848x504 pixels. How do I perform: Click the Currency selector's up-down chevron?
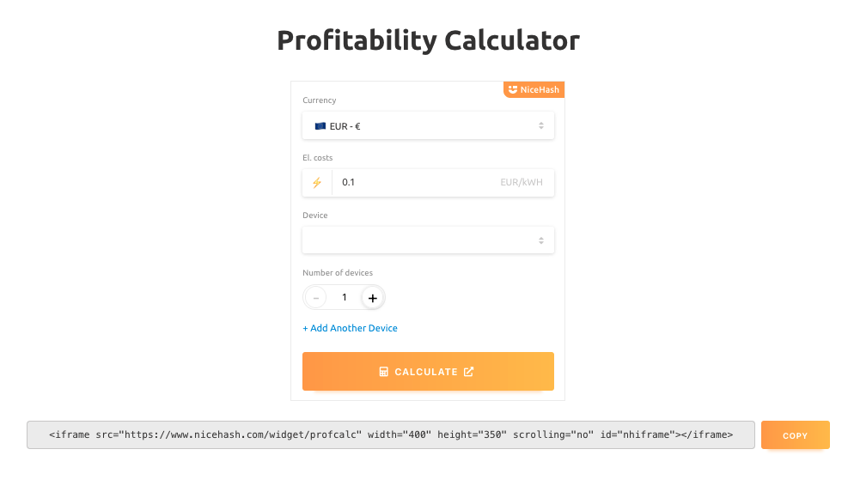point(541,125)
